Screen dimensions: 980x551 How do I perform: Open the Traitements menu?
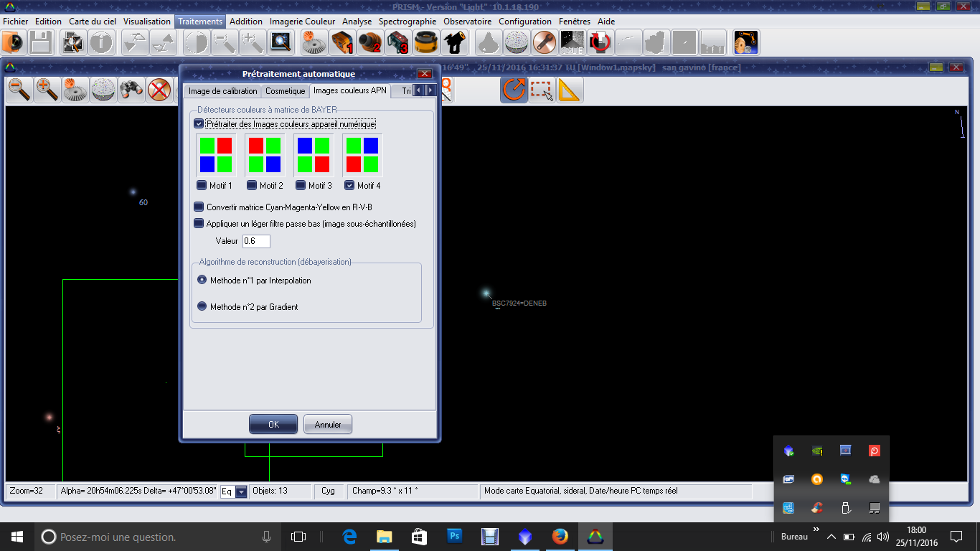point(200,22)
